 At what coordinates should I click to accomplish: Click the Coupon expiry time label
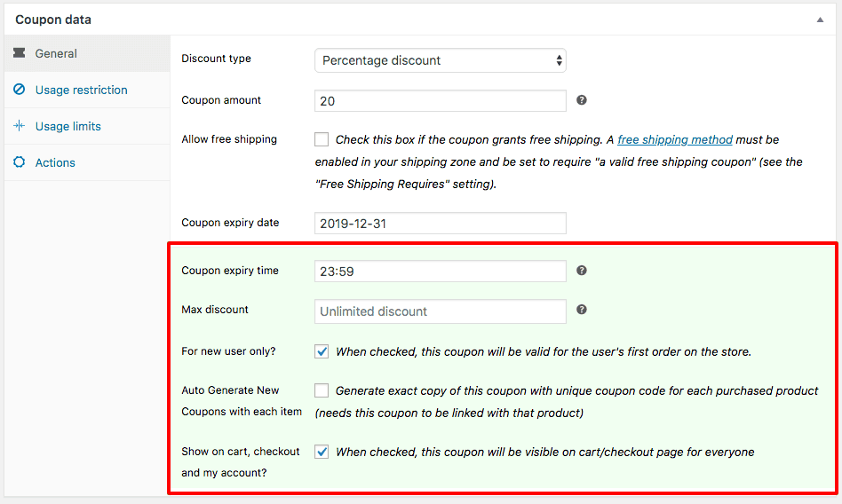[230, 271]
